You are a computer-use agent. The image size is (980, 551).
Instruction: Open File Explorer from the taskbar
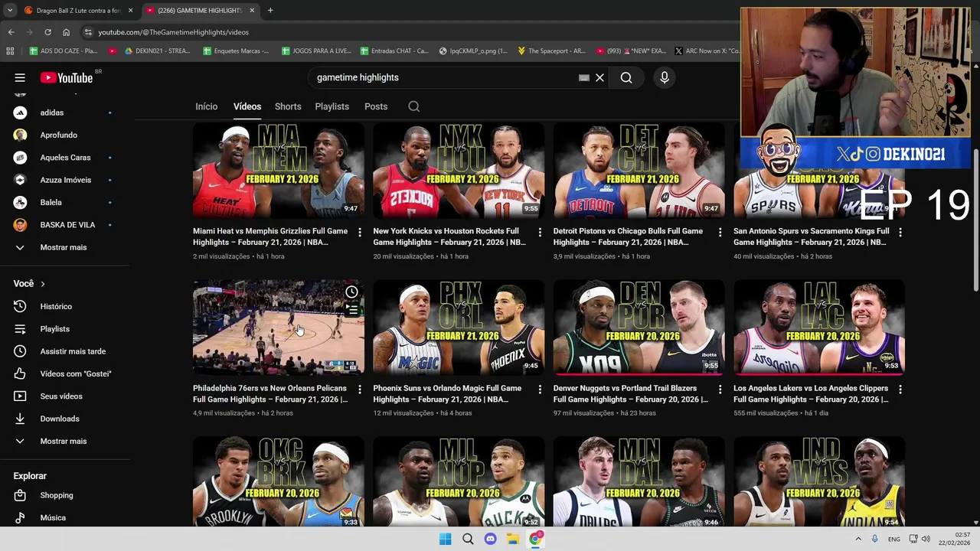coord(513,539)
